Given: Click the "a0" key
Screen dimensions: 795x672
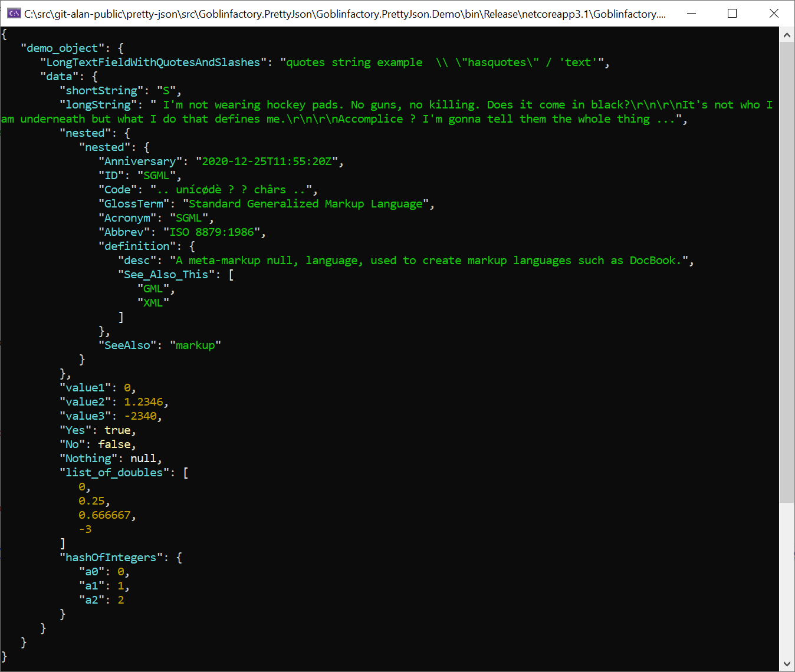Looking at the screenshot, I should click(x=91, y=572).
